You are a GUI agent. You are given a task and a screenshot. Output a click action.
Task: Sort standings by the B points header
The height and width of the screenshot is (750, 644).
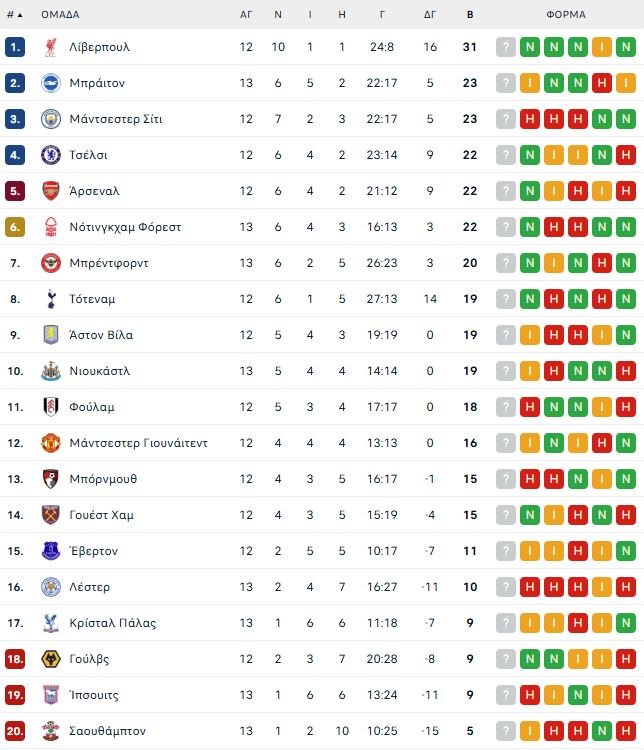[x=470, y=15]
